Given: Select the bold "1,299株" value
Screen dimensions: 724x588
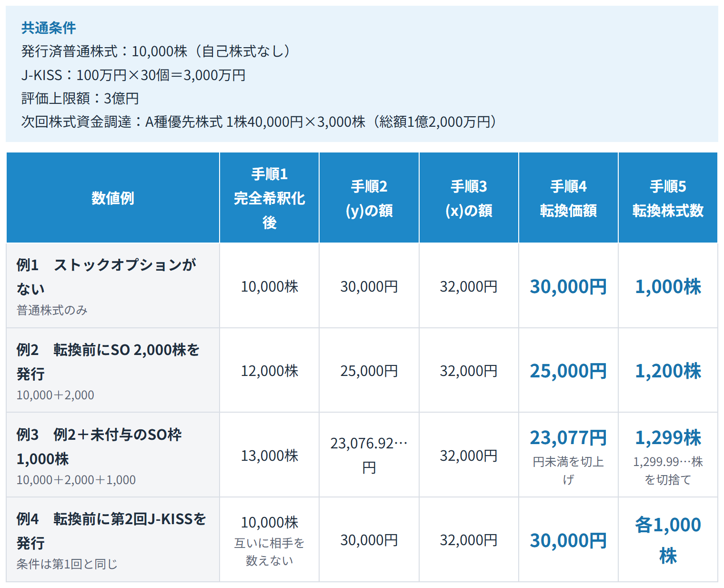Looking at the screenshot, I should pyautogui.click(x=668, y=437).
